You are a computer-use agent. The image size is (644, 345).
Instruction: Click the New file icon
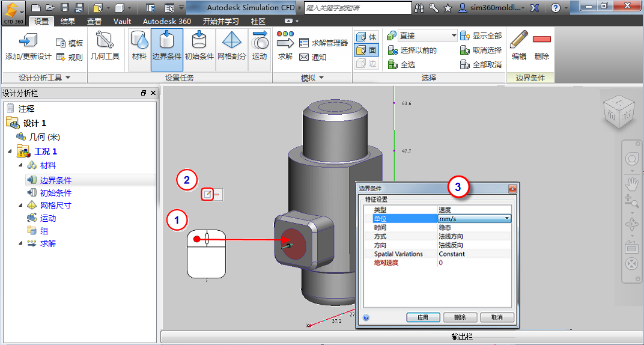point(35,7)
